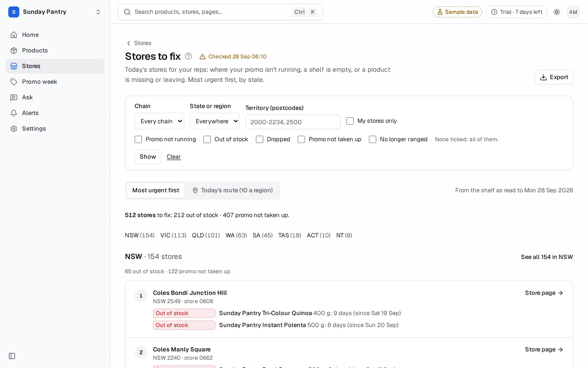Click the arrow on Coles Manly Square Store page
The image size is (588, 368).
coord(560,350)
